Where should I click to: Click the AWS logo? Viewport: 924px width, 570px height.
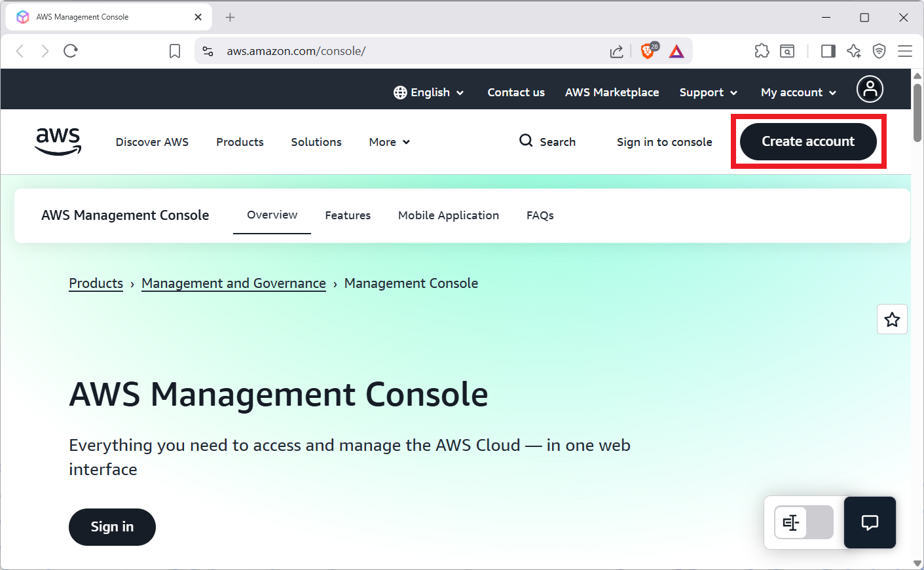58,141
